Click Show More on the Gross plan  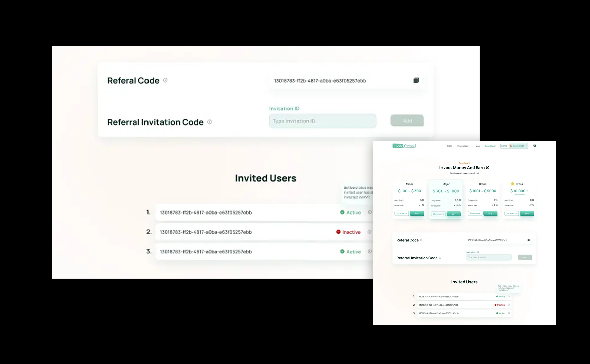[511, 213]
